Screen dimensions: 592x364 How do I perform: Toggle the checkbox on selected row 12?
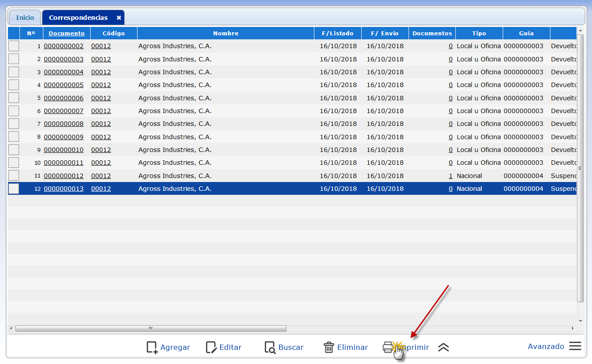pos(14,189)
